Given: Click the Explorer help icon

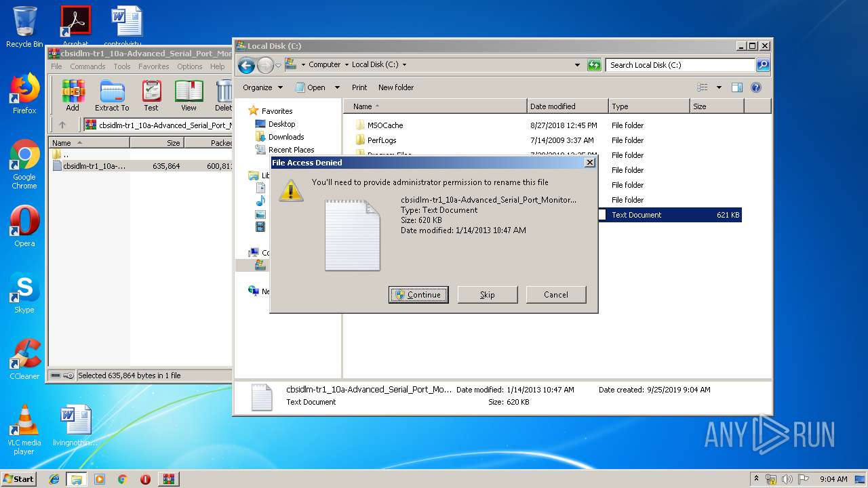Looking at the screenshot, I should [x=756, y=87].
